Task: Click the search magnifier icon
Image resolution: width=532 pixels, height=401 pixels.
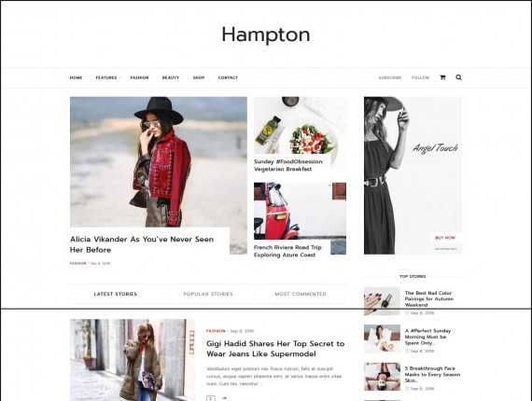Action: point(458,77)
